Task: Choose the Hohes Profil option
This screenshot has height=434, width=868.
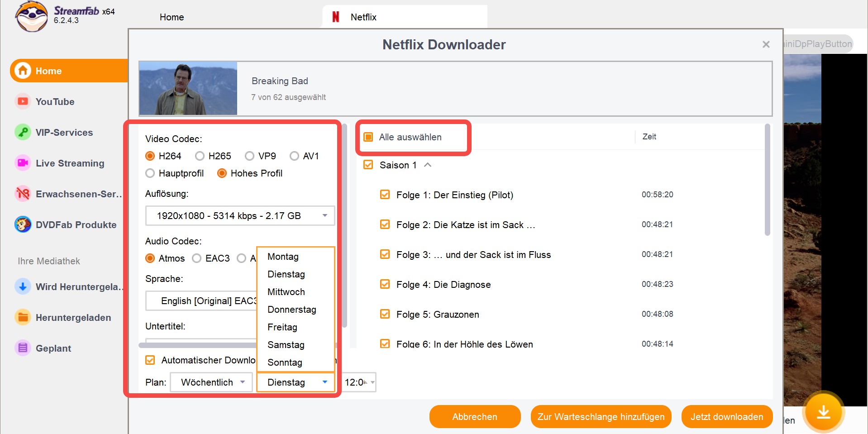Action: [222, 173]
